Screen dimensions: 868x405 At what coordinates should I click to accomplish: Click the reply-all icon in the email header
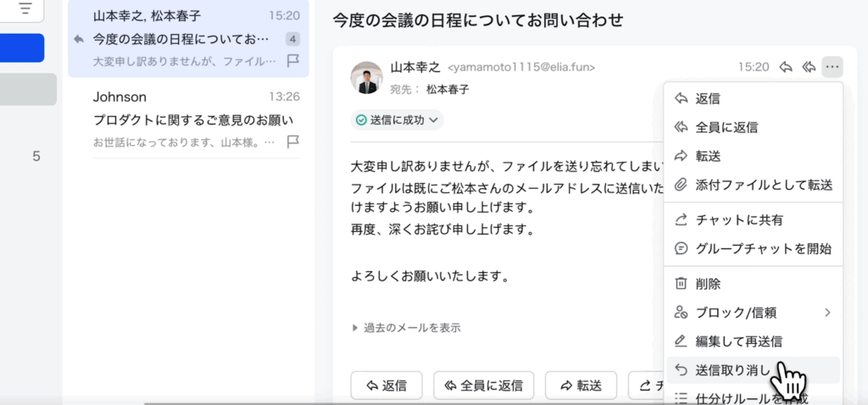click(809, 67)
